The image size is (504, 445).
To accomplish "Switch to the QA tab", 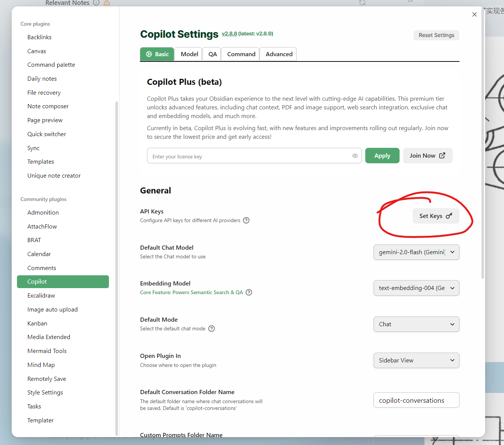I will point(213,54).
